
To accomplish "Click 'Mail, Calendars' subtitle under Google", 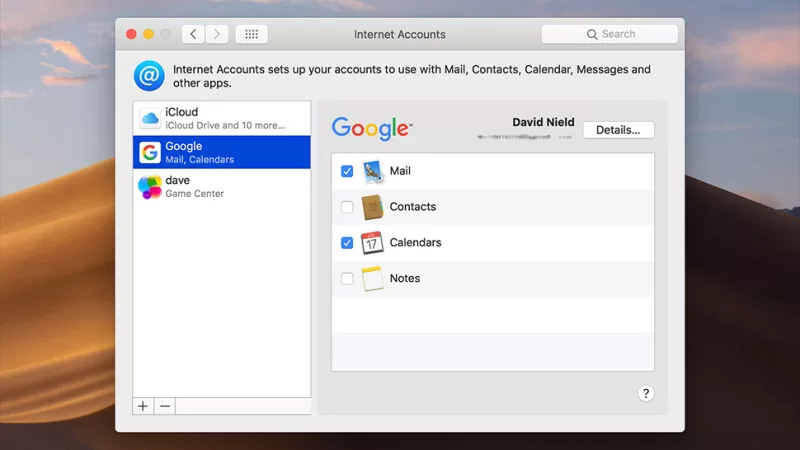I will coord(199,160).
